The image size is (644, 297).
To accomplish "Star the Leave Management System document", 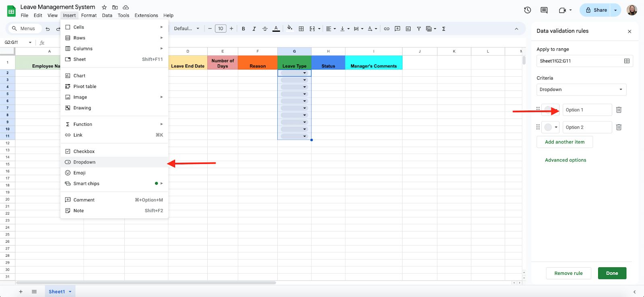I will tap(104, 7).
